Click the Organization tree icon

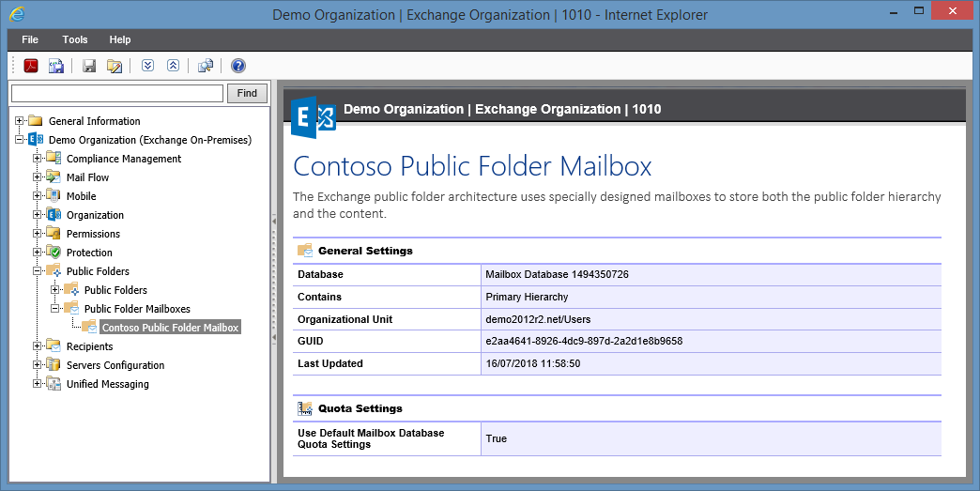[x=54, y=214]
